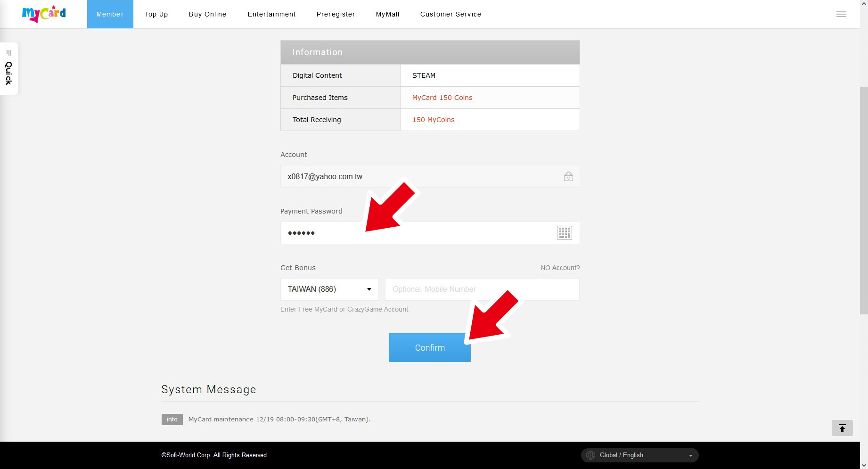Click the MyCard logo

[x=44, y=14]
